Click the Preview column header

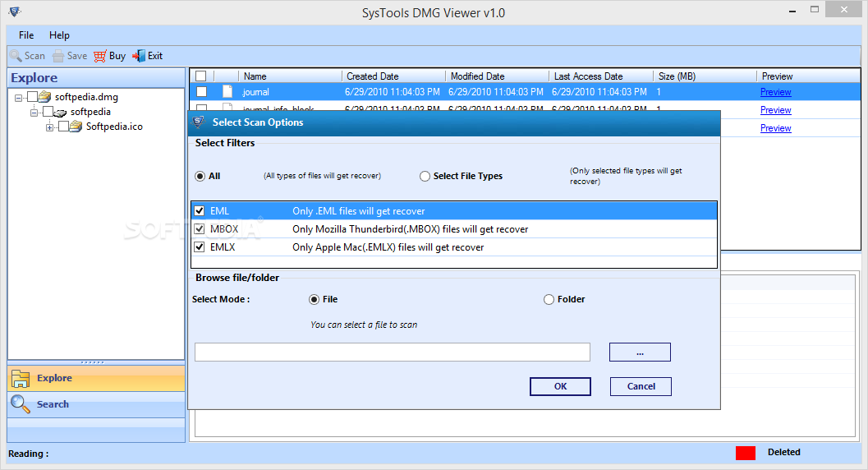(808, 76)
